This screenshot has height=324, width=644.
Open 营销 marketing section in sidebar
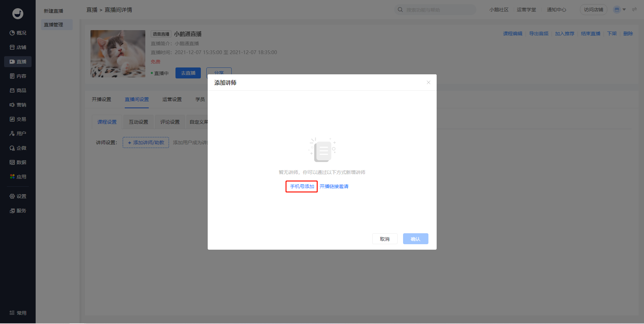tap(18, 105)
